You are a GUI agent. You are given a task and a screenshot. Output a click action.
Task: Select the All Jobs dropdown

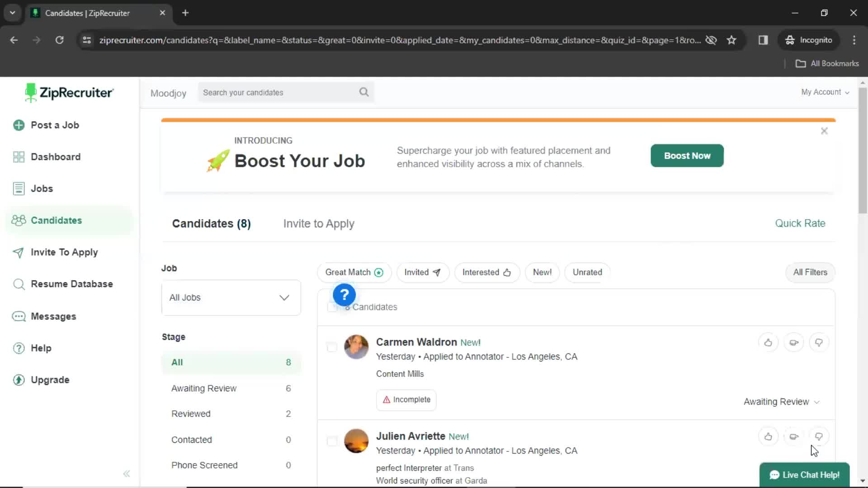(x=231, y=297)
